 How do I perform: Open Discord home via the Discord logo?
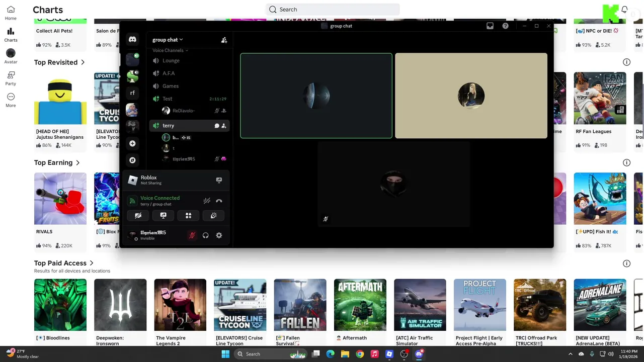132,39
